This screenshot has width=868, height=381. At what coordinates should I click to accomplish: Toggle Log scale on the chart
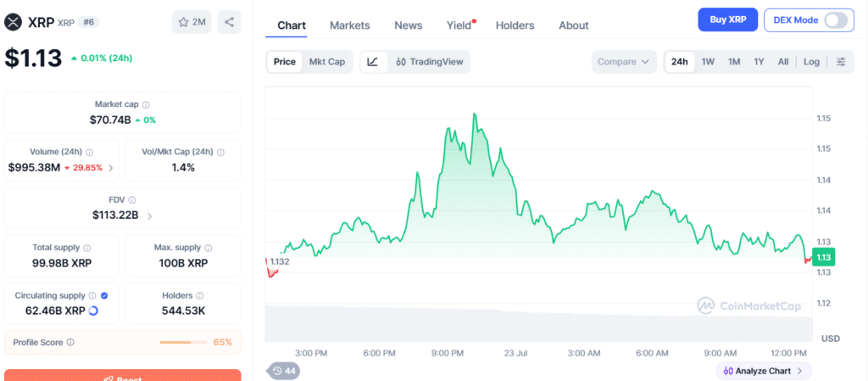coord(811,61)
